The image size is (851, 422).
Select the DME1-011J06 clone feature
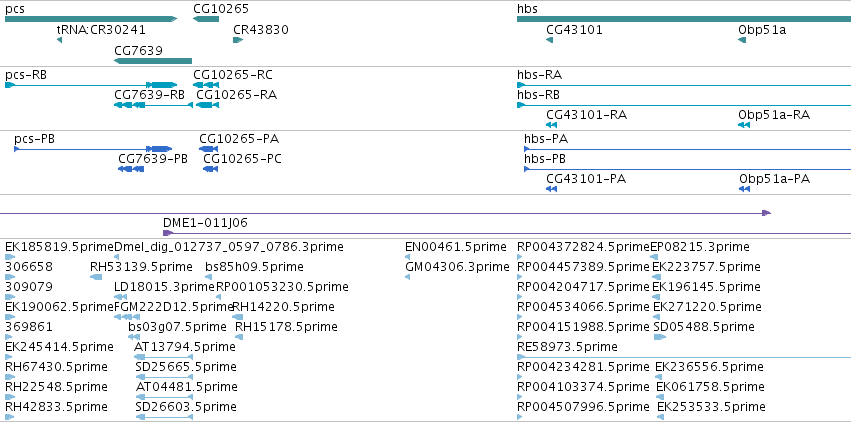click(x=507, y=233)
